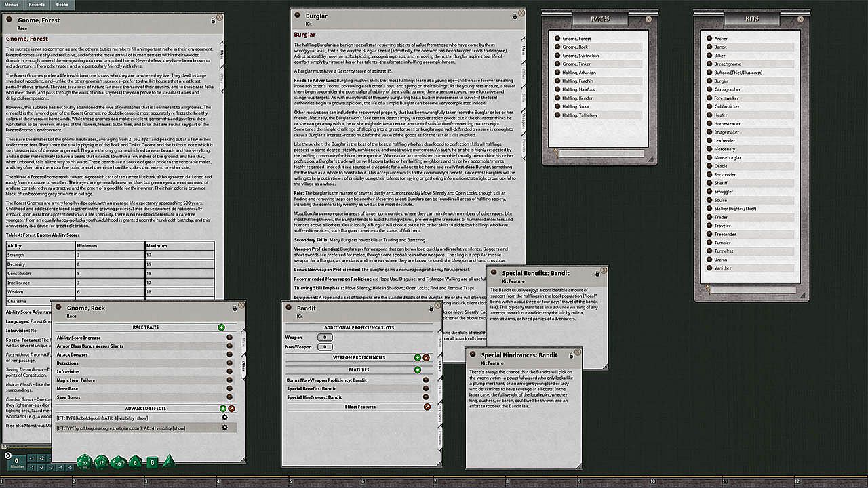The image size is (868, 488).
Task: Click the Kits list search field
Action: [753, 289]
